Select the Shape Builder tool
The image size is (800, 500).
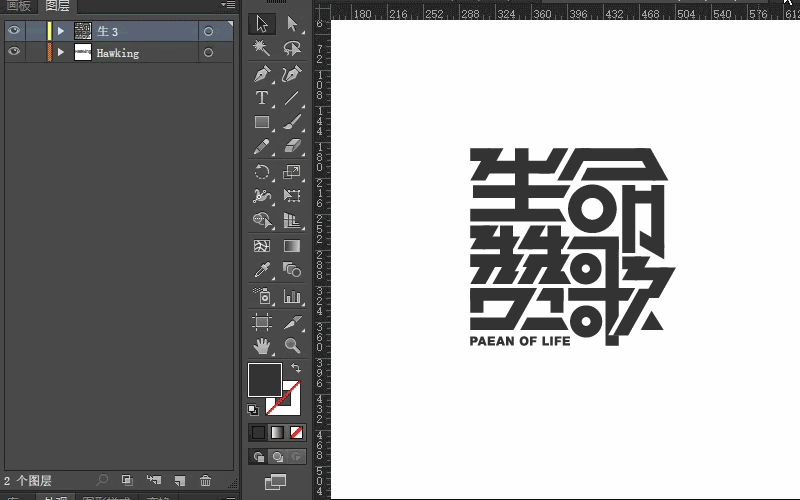(x=262, y=220)
